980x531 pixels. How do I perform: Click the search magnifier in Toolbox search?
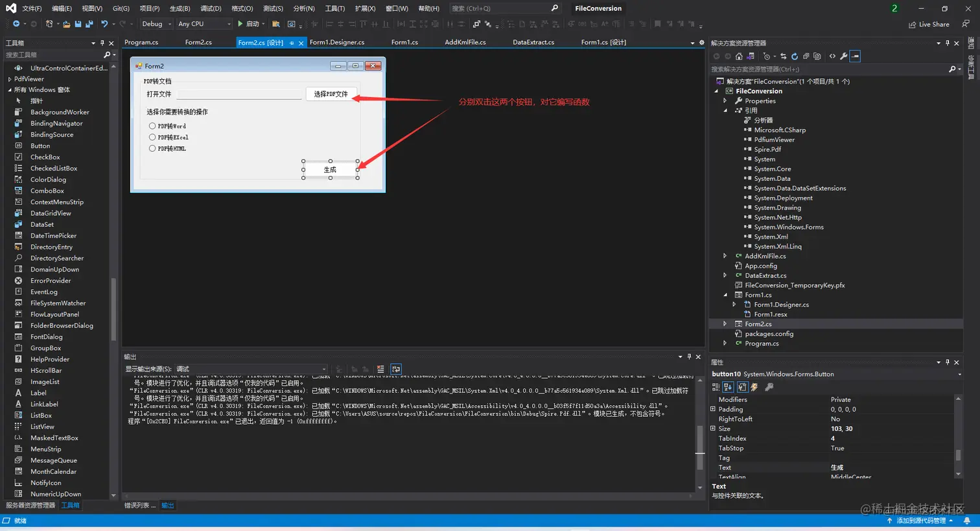coord(107,55)
